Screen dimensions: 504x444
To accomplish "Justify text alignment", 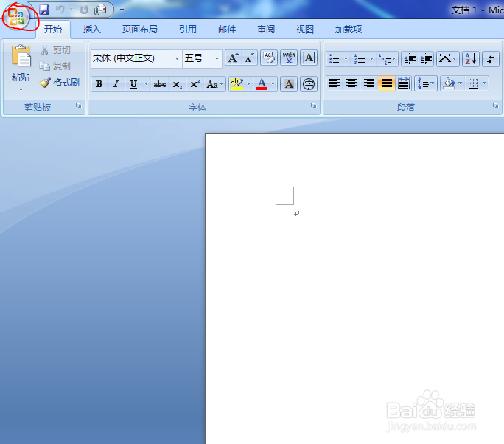I will tap(386, 83).
